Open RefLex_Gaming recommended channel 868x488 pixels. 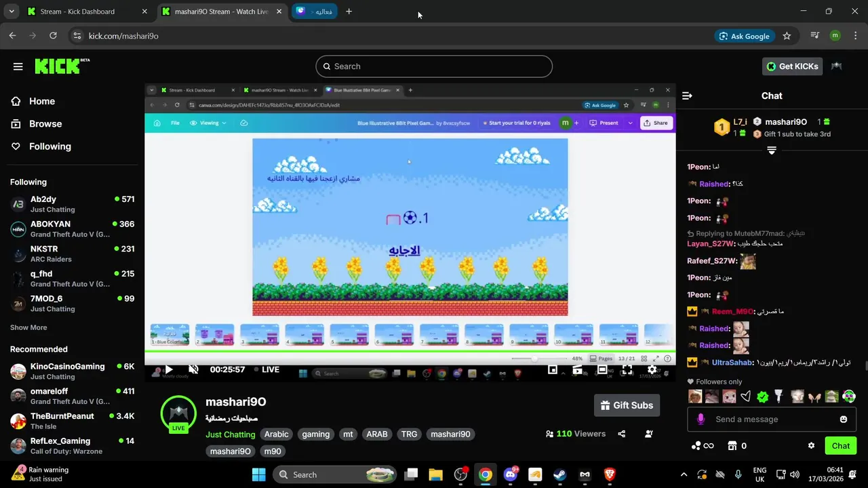(72, 445)
